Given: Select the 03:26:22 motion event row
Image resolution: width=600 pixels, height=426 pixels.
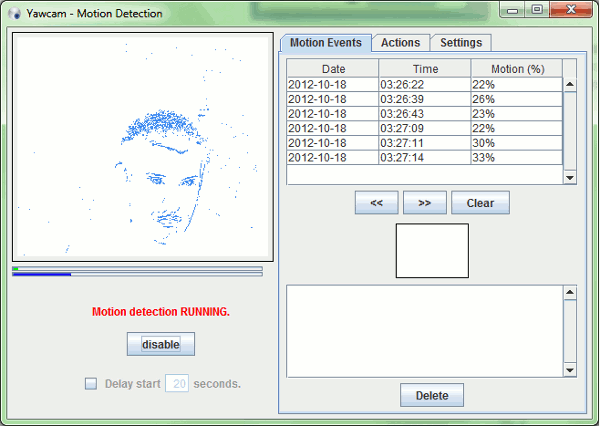Looking at the screenshot, I should click(424, 85).
